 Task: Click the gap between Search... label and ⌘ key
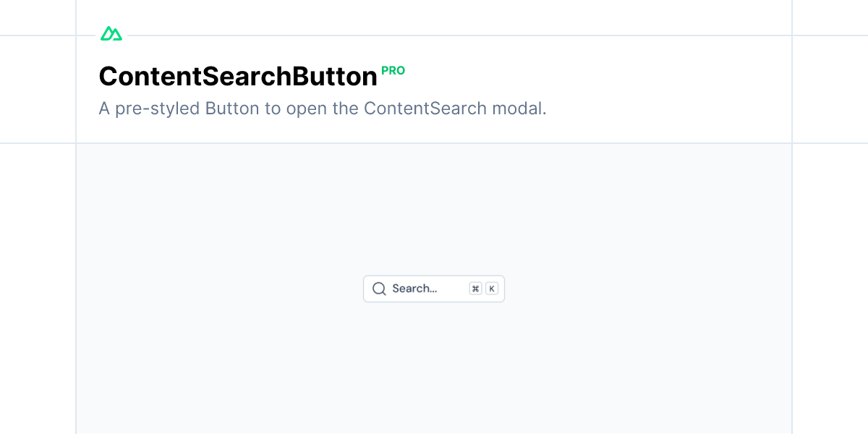pyautogui.click(x=453, y=289)
